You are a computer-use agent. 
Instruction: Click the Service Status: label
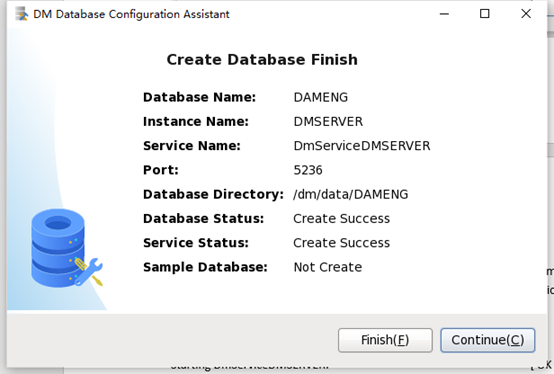(196, 243)
